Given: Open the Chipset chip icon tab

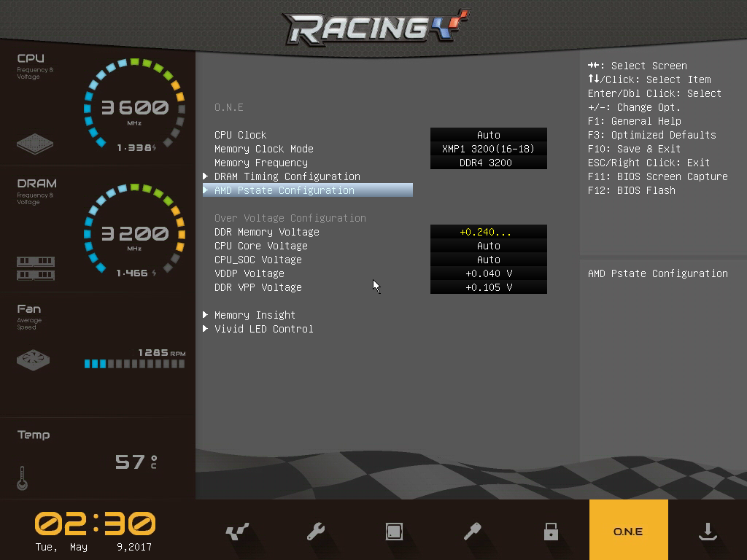Looking at the screenshot, I should click(x=394, y=532).
